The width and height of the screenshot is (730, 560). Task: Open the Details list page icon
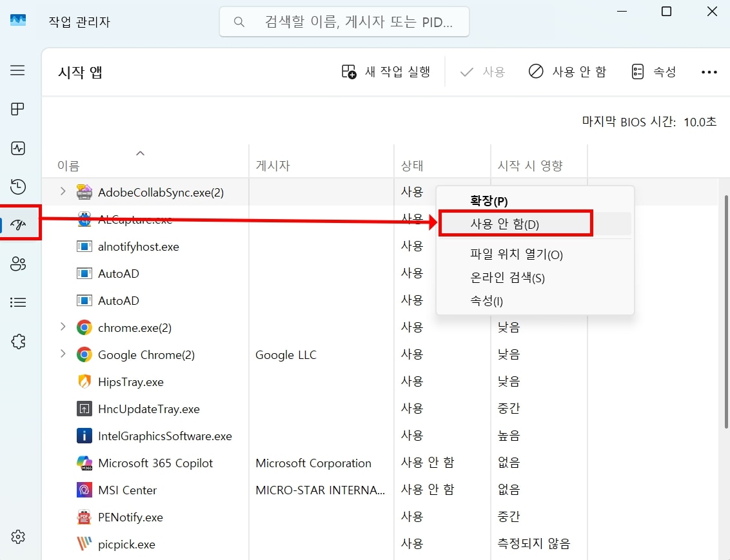coord(18,302)
